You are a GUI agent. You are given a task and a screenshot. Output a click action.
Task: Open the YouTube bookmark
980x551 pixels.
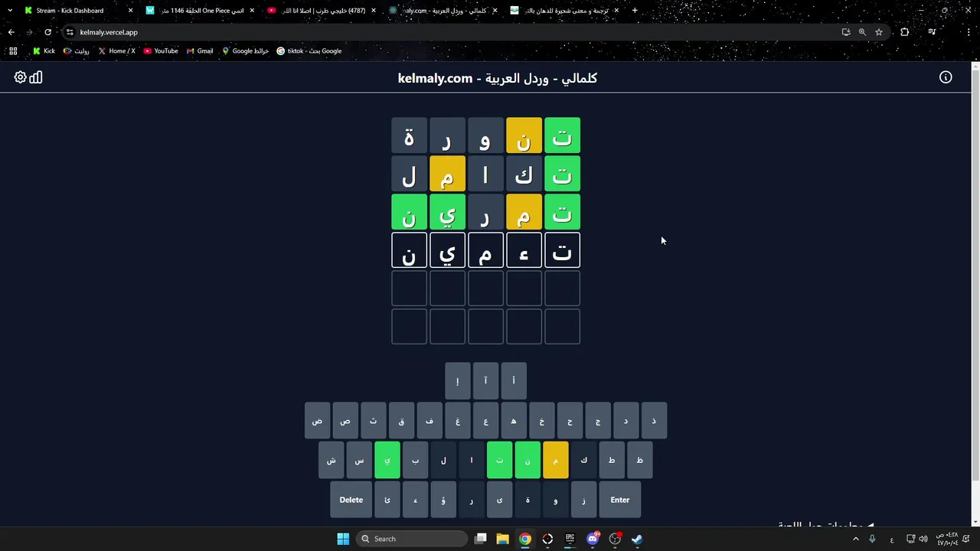(x=161, y=51)
